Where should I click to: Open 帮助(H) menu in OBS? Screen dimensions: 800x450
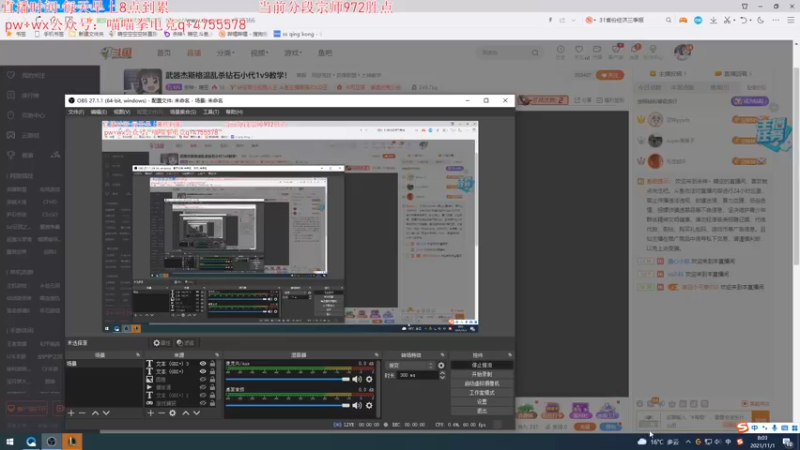[234, 112]
